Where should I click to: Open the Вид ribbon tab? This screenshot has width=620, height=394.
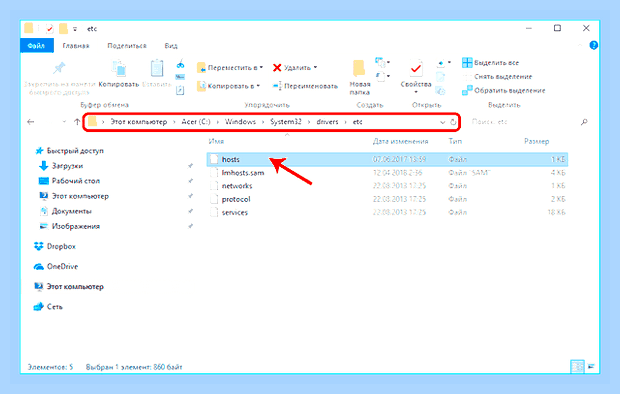171,46
